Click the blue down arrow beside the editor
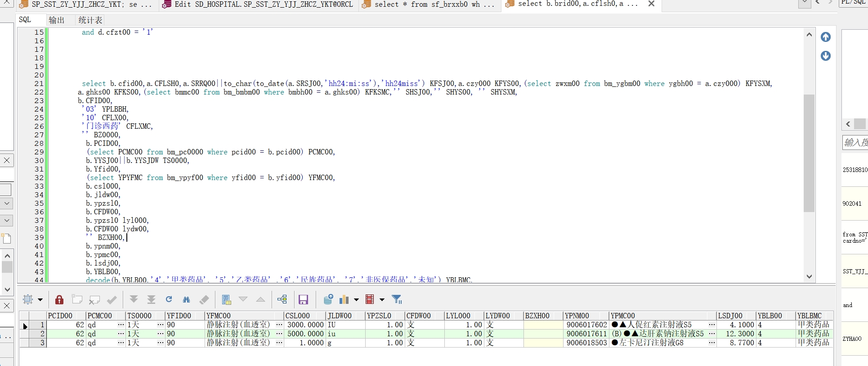 (x=825, y=56)
